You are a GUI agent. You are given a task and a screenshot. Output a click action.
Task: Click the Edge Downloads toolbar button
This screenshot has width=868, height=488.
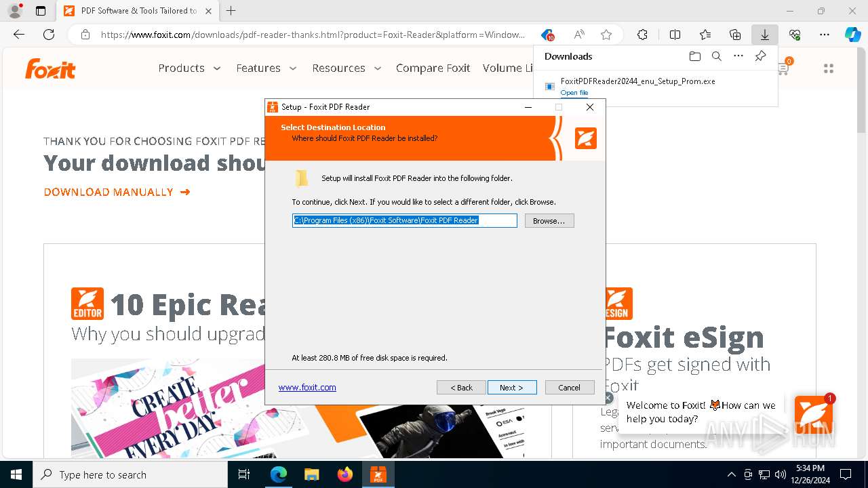tap(764, 35)
